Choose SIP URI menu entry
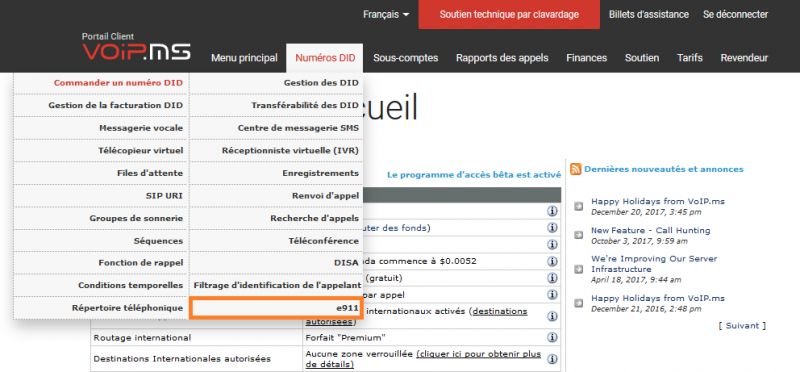800x372 pixels. [x=101, y=195]
